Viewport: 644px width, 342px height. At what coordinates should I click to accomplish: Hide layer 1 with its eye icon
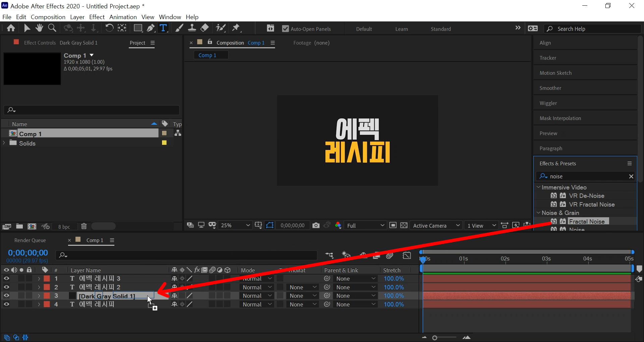click(6, 278)
